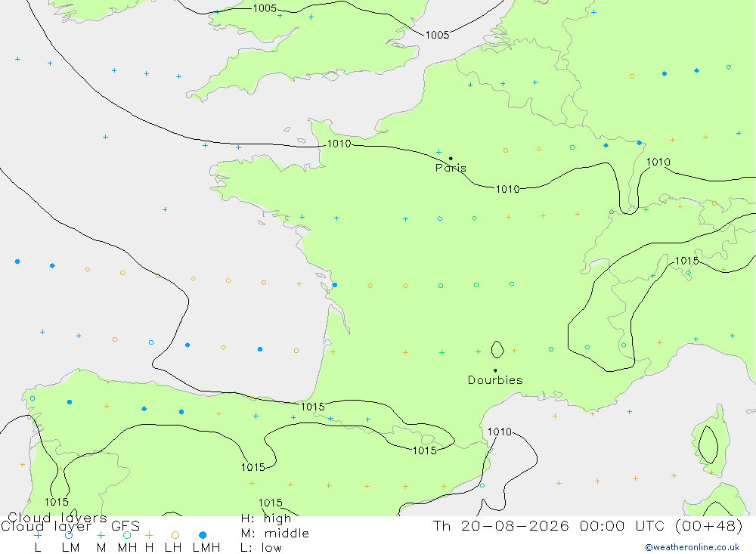Click the filled blue LMH legend symbol
Screen dimensions: 756x554
203,535
